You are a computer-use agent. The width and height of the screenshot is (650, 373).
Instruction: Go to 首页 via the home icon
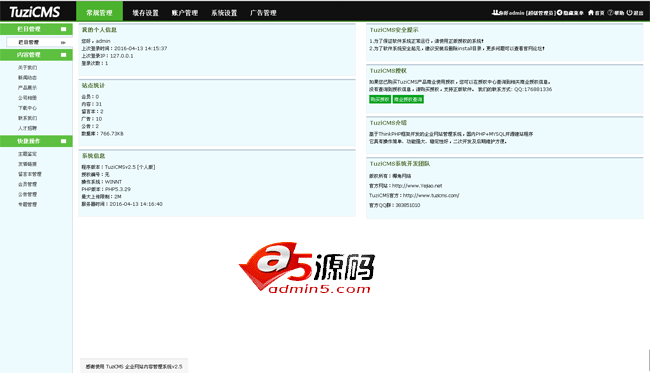click(x=591, y=13)
